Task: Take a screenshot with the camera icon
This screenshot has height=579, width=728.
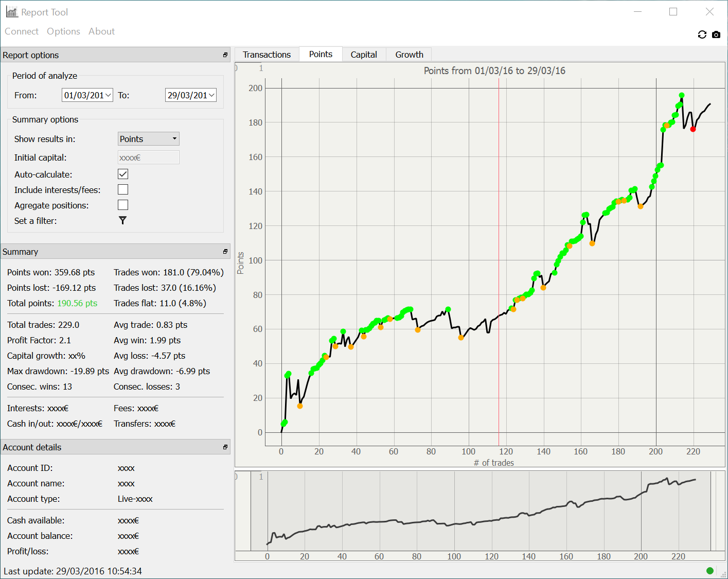Action: [716, 34]
